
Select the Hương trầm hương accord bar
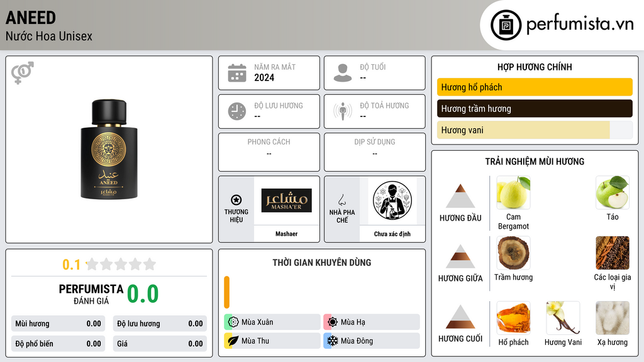535,109
